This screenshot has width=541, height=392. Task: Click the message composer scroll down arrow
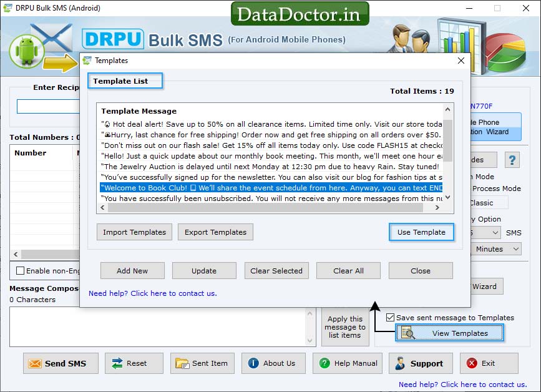click(x=310, y=341)
